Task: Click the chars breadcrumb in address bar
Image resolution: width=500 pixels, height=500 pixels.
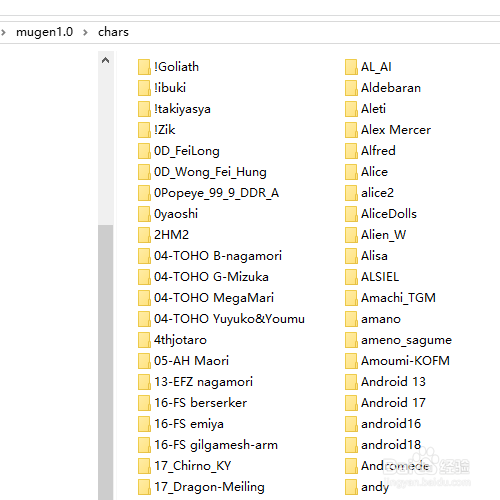Action: coord(113,32)
